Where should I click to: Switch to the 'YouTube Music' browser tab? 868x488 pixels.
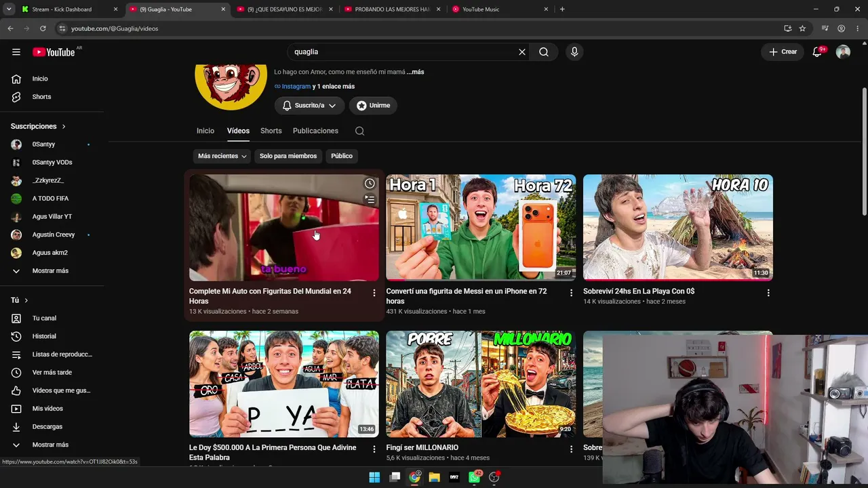[x=501, y=9]
